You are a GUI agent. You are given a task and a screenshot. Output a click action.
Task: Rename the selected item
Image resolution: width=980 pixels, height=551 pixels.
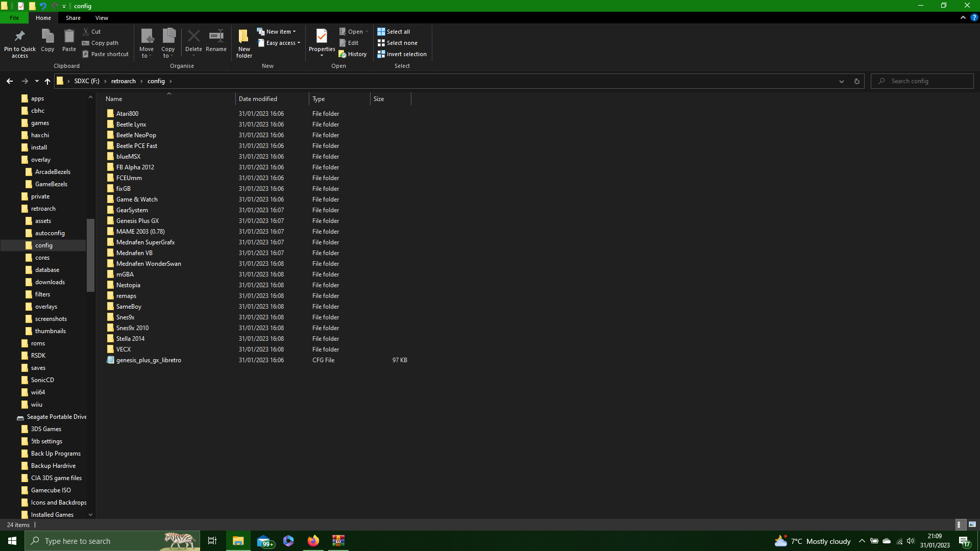click(x=216, y=41)
